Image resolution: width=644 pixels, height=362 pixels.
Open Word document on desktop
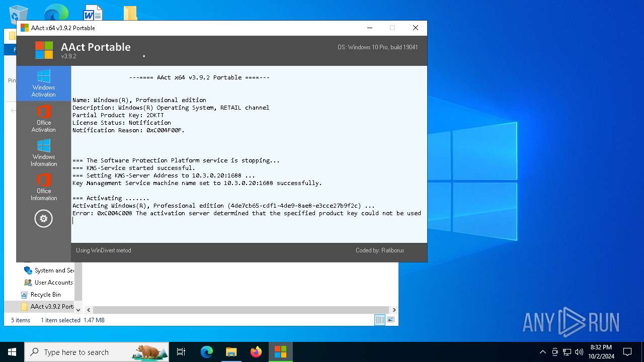click(93, 13)
